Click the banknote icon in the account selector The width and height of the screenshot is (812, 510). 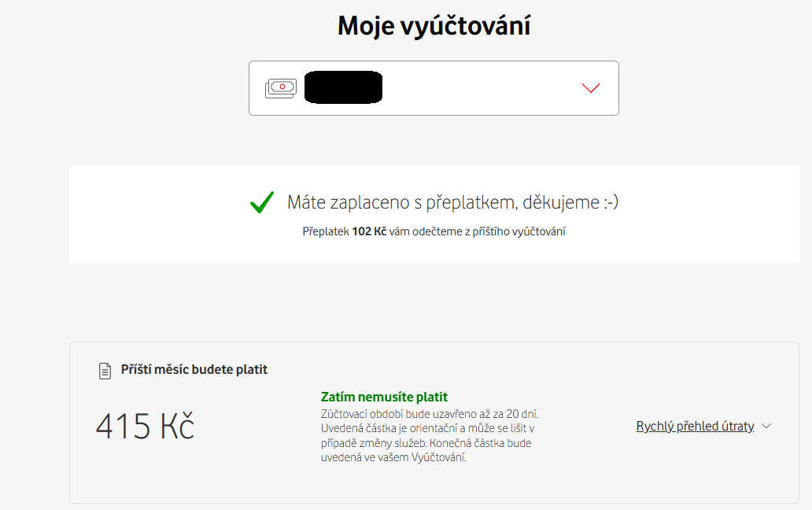(x=281, y=88)
